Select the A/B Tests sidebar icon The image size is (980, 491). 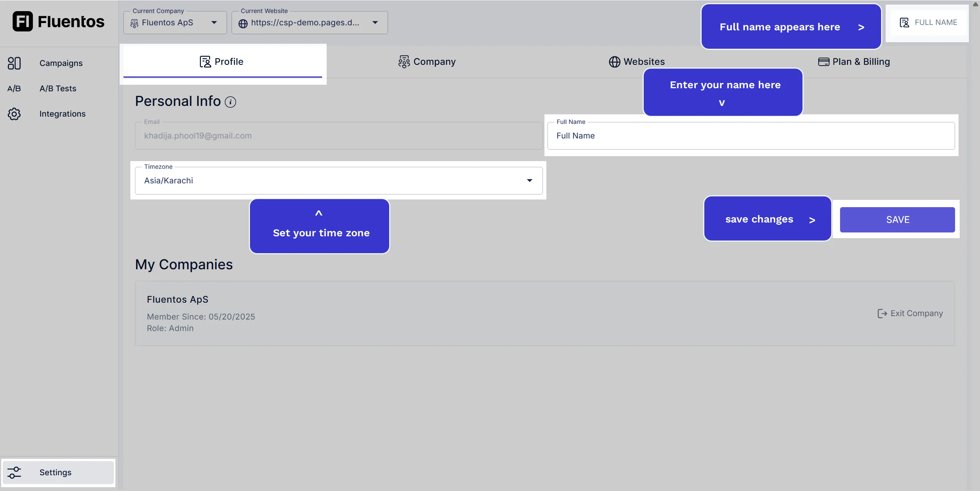pyautogui.click(x=14, y=88)
